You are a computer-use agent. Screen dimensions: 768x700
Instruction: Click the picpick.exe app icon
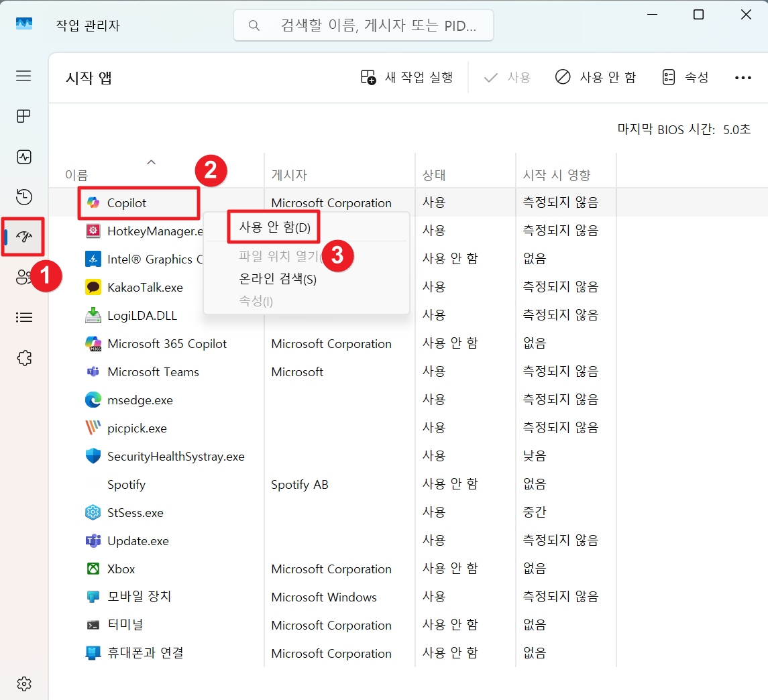tap(93, 428)
